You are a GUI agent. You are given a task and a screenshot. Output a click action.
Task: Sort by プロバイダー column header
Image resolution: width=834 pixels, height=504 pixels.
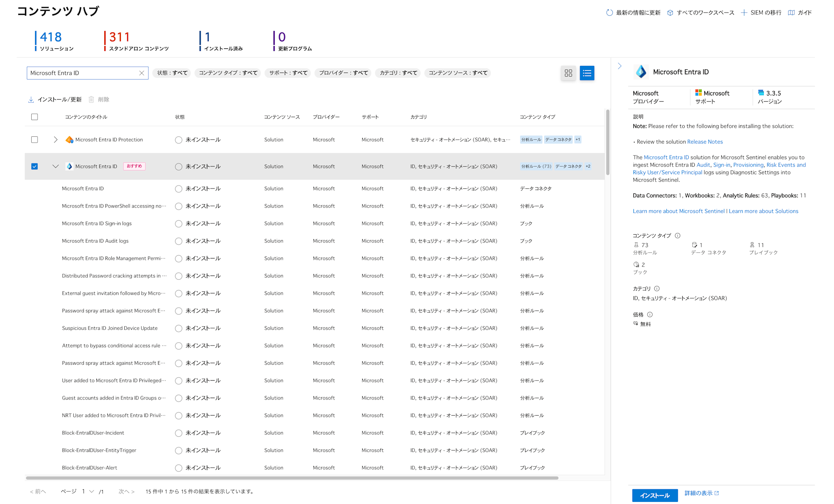point(326,117)
